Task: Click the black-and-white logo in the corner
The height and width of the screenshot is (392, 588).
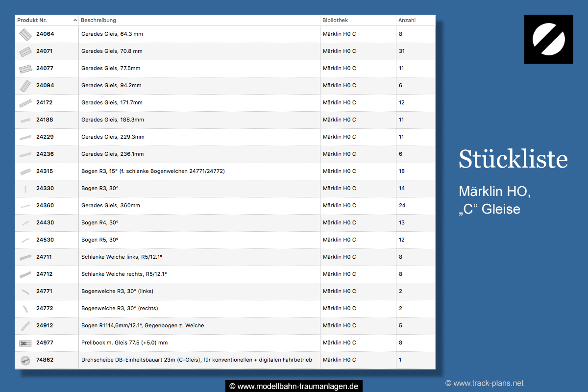Action: tap(549, 39)
